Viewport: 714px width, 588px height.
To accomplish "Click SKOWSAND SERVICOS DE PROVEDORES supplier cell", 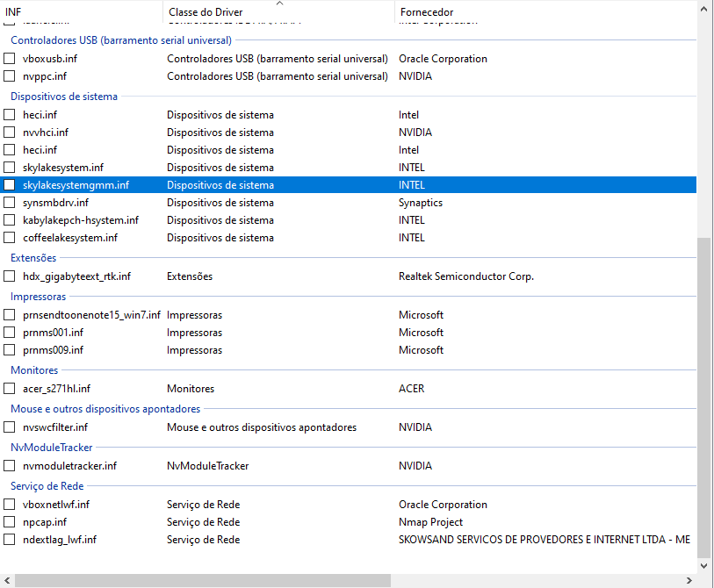I will 545,540.
